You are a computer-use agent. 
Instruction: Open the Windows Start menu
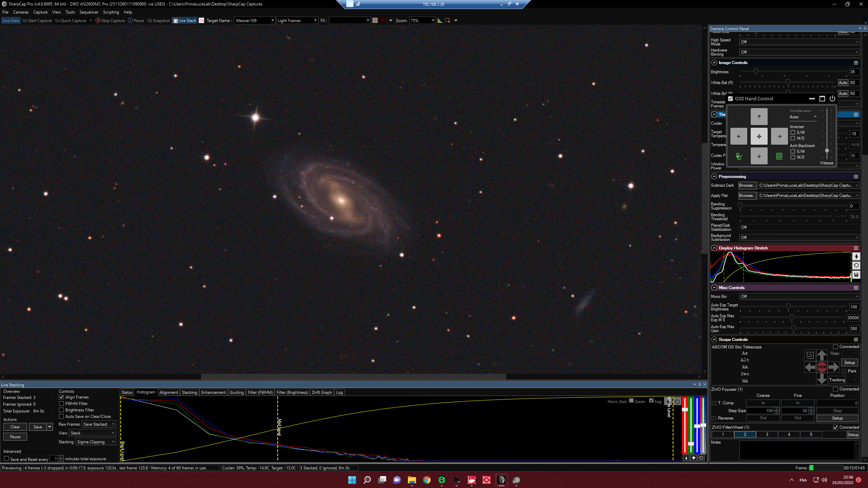click(x=352, y=480)
